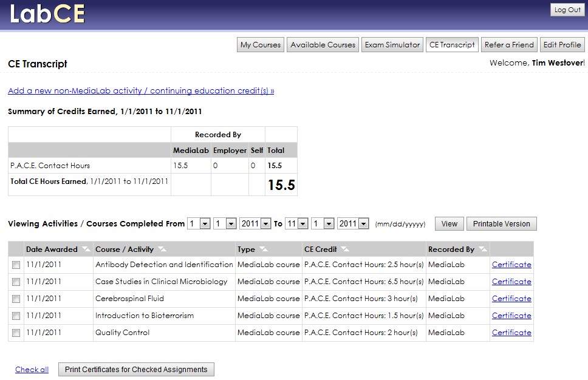Check the Antibody Detection and Identification row
Viewport: 588px width, 380px height.
[x=15, y=265]
